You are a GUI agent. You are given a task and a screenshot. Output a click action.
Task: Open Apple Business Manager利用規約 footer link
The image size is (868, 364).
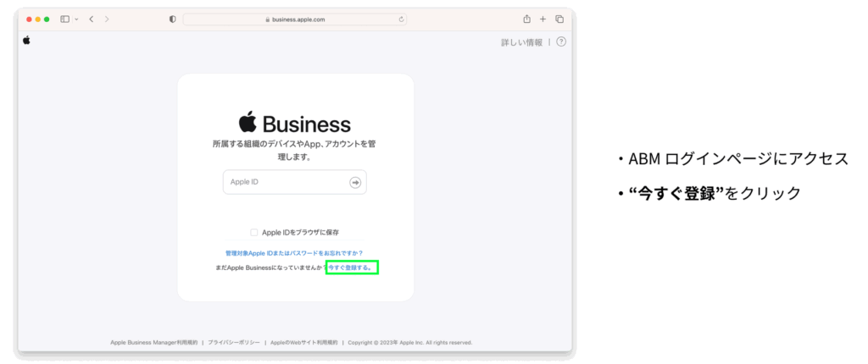pyautogui.click(x=153, y=343)
